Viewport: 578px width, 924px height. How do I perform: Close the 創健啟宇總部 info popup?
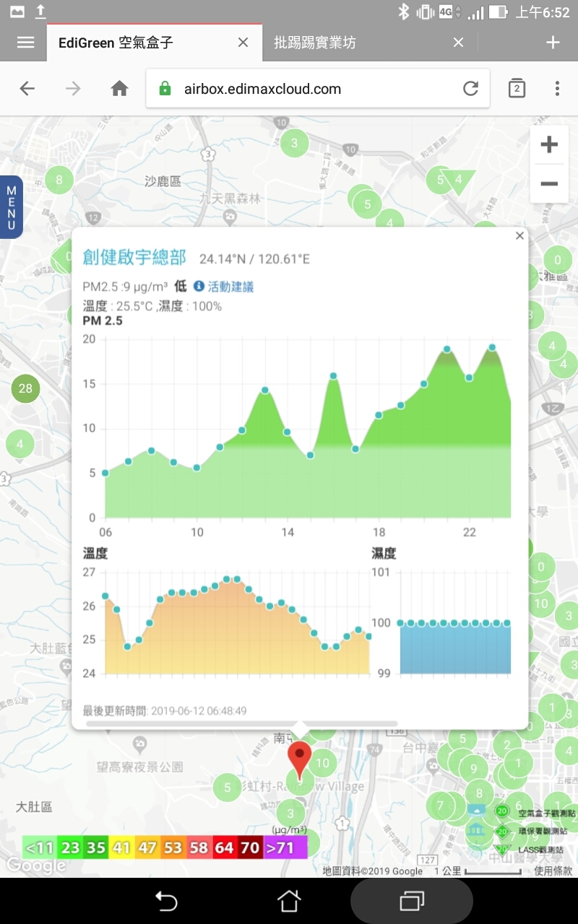[519, 235]
